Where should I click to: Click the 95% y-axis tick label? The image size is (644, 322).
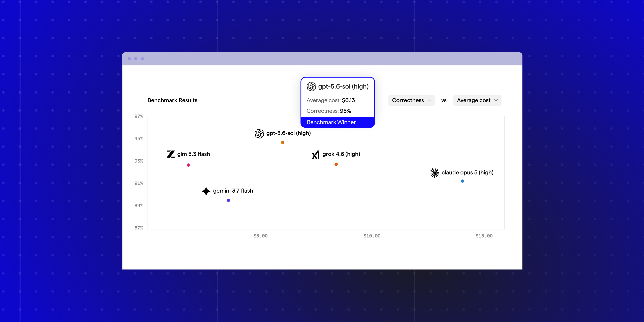pyautogui.click(x=139, y=138)
